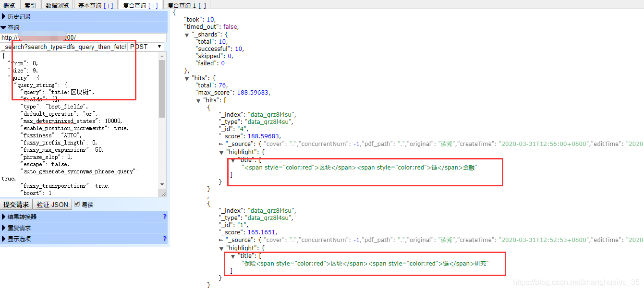The width and height of the screenshot is (644, 291).
Task: Select the 复合查询 tab
Action: [134, 5]
